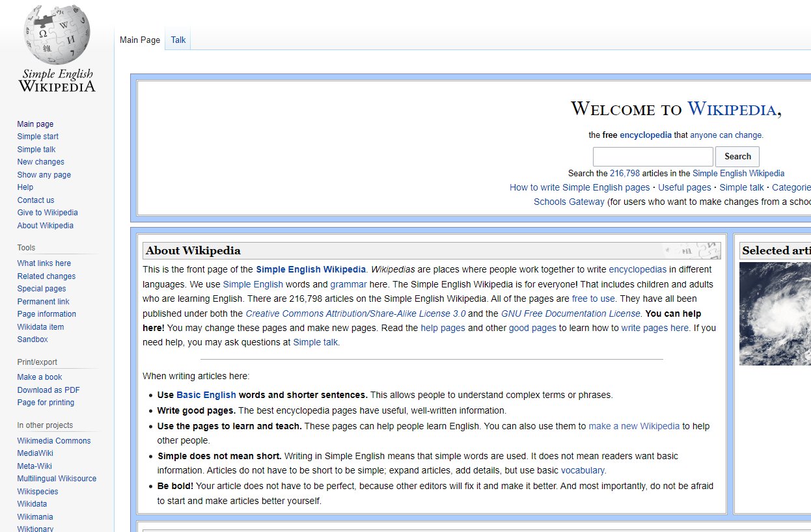This screenshot has width=811, height=532.
Task: Click the selected article storm image
Action: coord(775,313)
